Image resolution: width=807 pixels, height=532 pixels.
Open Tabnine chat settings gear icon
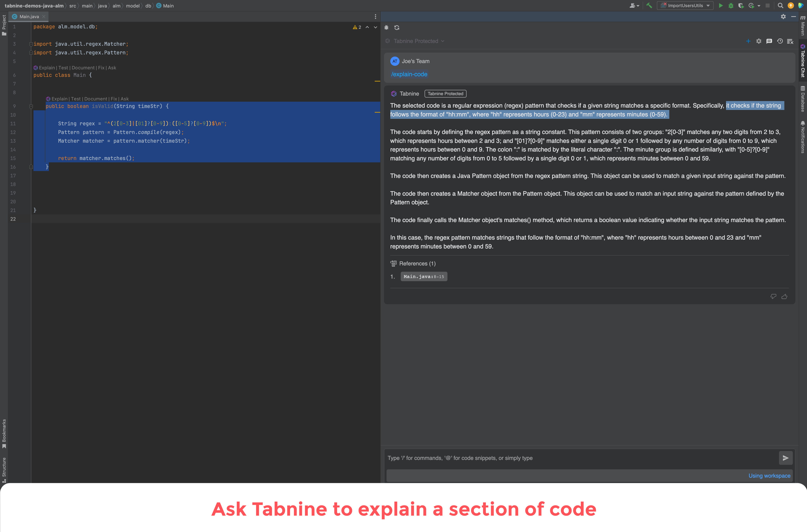(759, 41)
